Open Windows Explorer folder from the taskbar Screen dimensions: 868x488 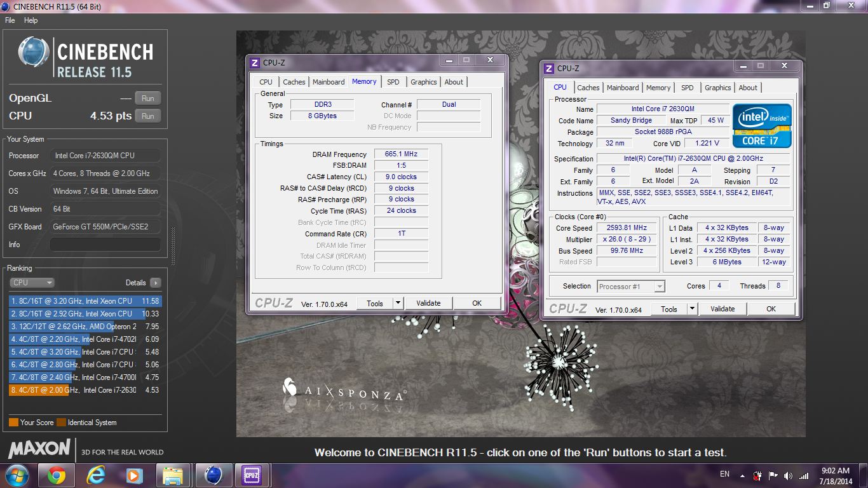click(x=173, y=475)
